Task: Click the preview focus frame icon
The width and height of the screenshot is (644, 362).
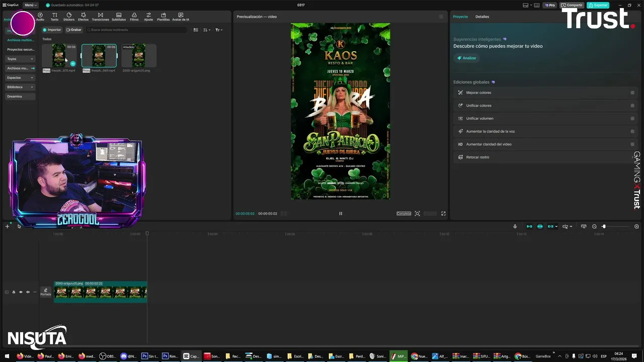Action: pos(417,213)
